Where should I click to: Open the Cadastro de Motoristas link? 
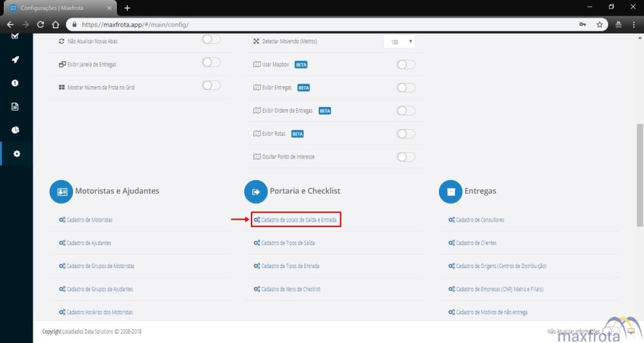tap(89, 220)
